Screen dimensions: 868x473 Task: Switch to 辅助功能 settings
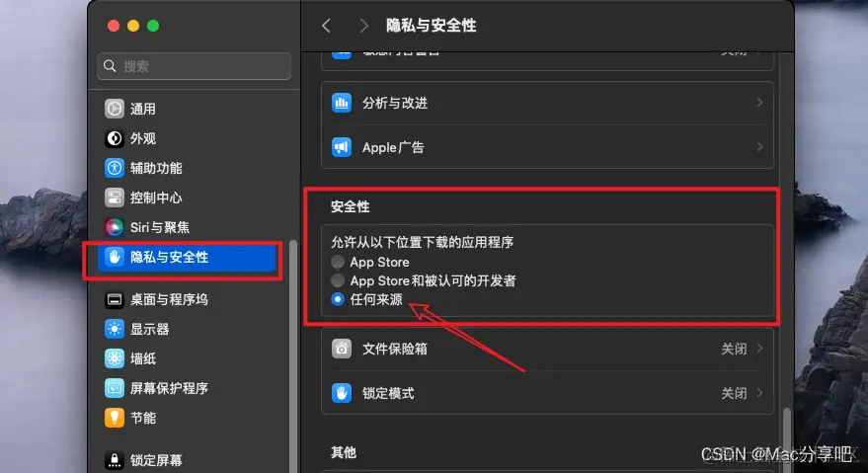(x=189, y=168)
